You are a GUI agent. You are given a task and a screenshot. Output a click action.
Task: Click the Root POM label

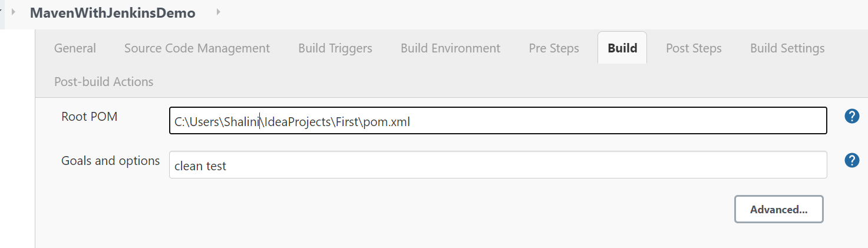(89, 117)
